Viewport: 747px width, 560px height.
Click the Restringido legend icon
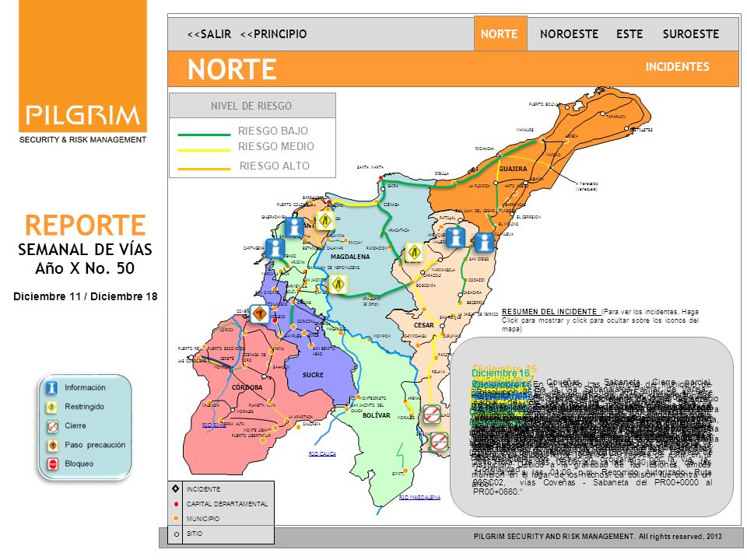[51, 407]
